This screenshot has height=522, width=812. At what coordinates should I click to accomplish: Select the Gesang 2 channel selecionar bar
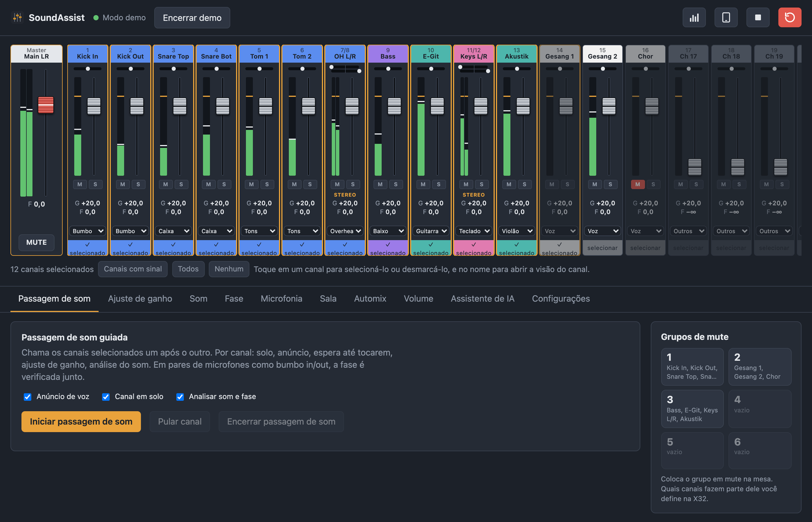click(603, 248)
